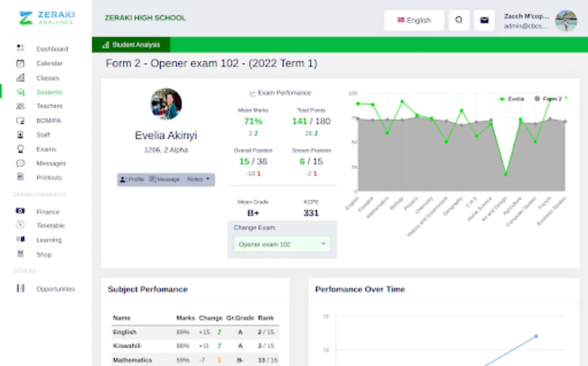Open the English language selector
The image size is (588, 366).
414,20
